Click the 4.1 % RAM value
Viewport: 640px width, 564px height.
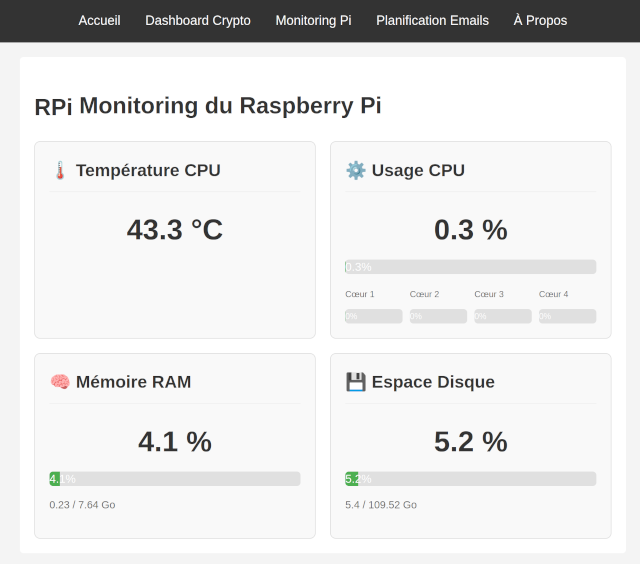[x=175, y=442]
